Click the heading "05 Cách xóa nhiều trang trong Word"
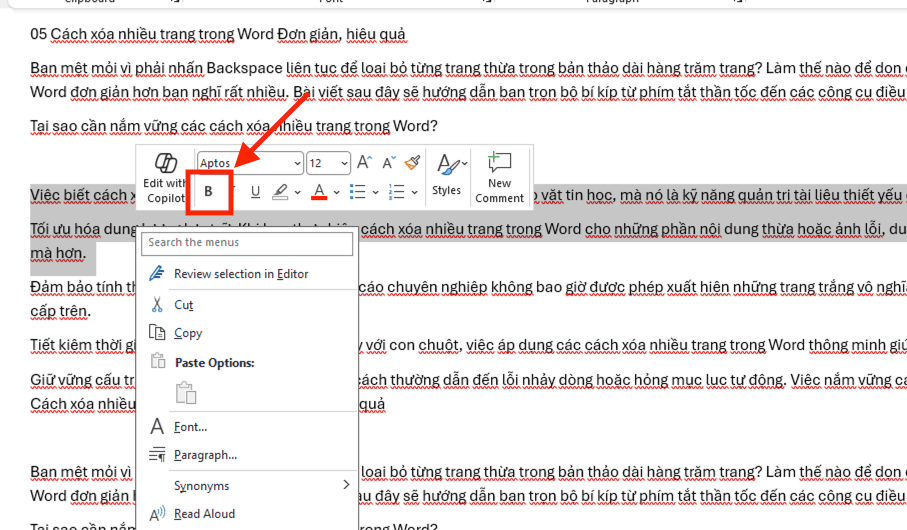This screenshot has height=530, width=907. [x=152, y=34]
